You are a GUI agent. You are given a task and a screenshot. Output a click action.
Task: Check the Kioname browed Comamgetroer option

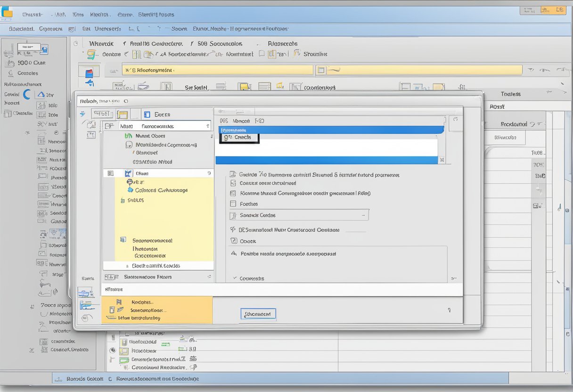[233, 193]
